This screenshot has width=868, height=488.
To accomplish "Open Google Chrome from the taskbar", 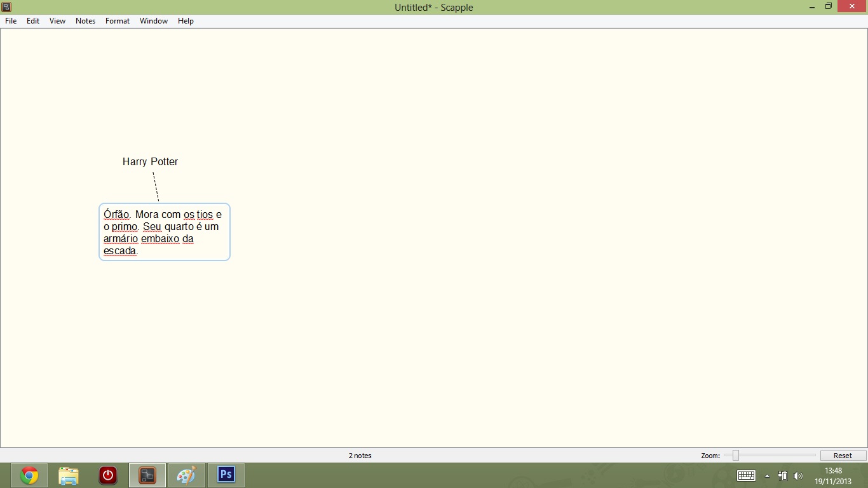I will 29,475.
